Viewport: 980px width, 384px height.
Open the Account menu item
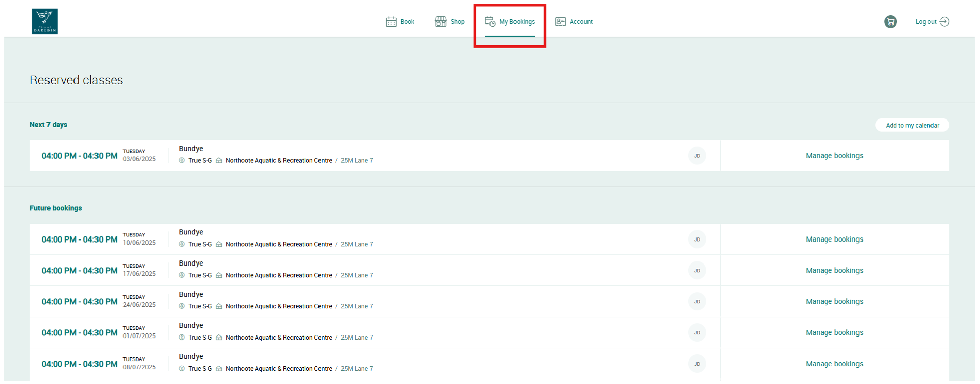[x=581, y=22]
